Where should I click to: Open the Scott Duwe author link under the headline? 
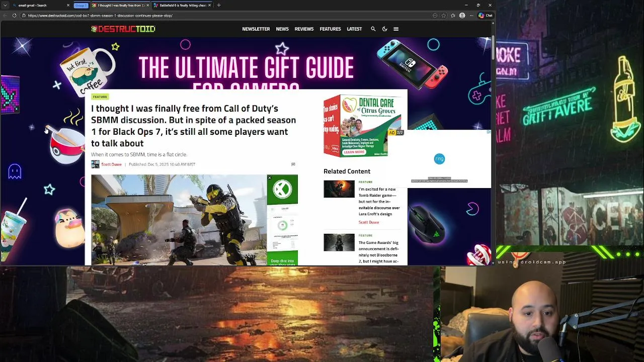pos(111,164)
